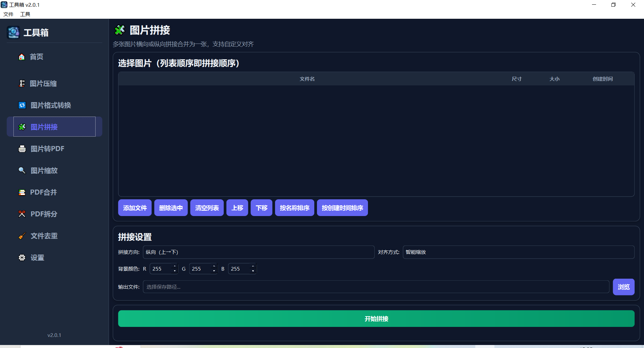Click the green 开始拼接 button
This screenshot has height=348, width=644.
pos(376,319)
